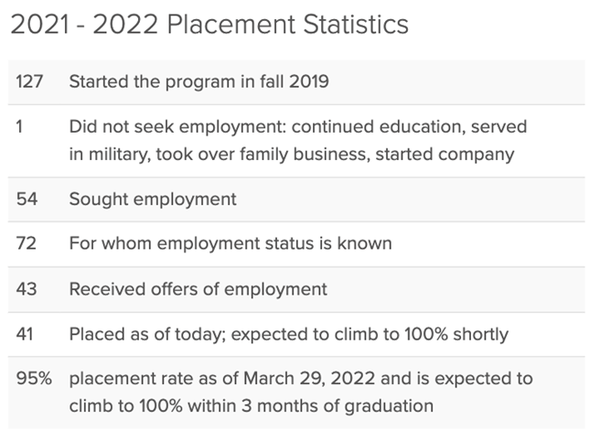The image size is (600, 441).
Task: Select the 72 value cell
Action: click(26, 243)
